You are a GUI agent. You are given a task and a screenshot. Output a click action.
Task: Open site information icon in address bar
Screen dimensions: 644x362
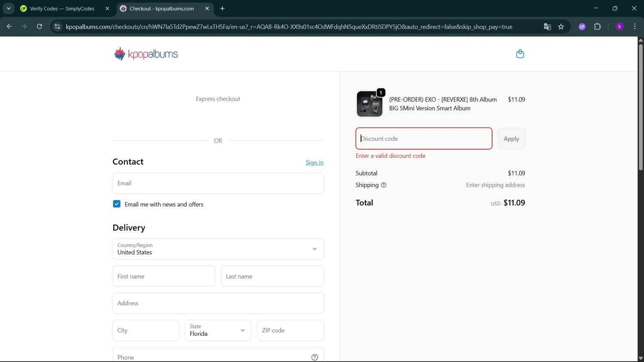[57, 27]
